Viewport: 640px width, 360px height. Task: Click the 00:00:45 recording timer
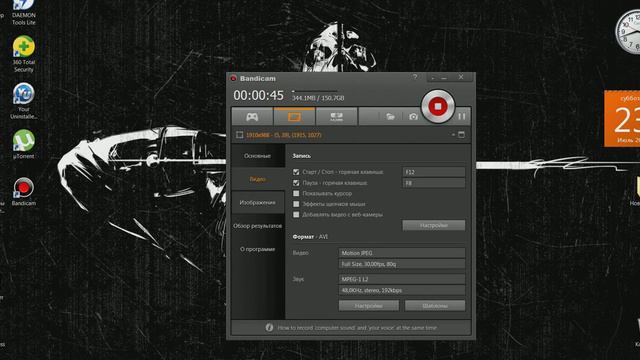tap(258, 96)
